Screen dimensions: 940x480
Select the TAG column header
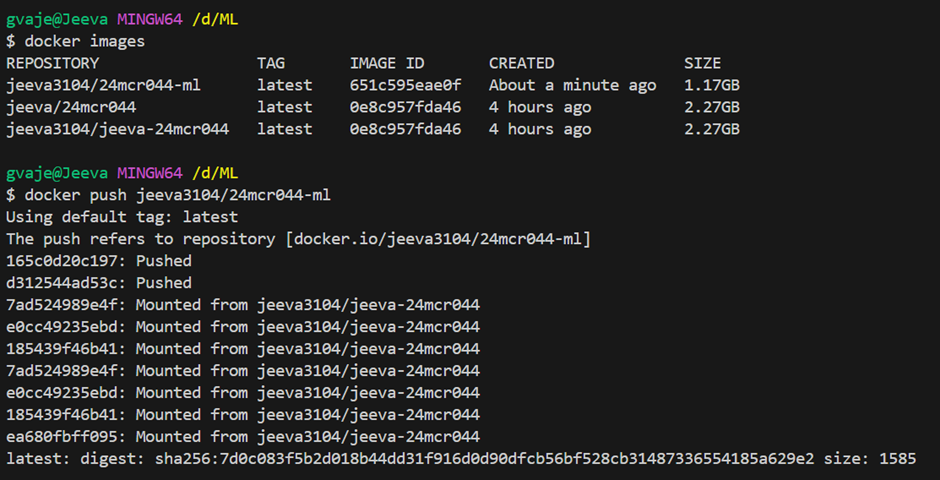271,63
